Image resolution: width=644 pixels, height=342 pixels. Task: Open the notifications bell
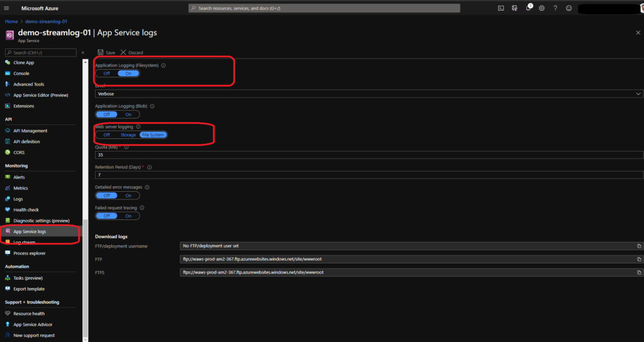(528, 8)
